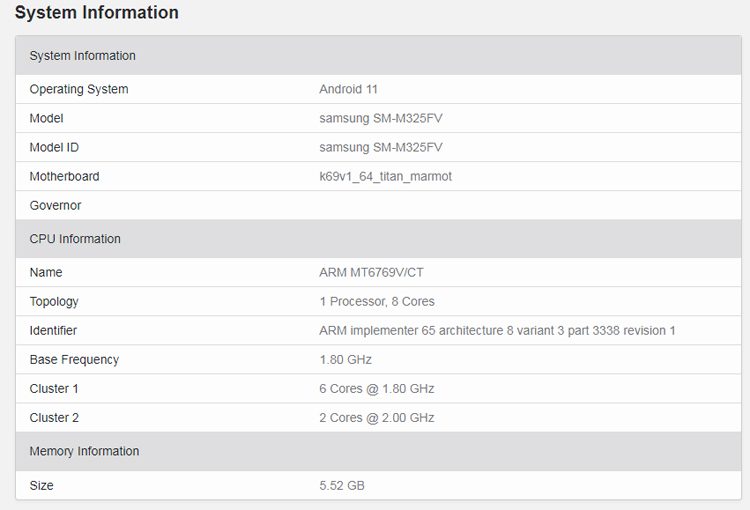The image size is (750, 510).
Task: Click the Model ID label
Action: [x=54, y=147]
